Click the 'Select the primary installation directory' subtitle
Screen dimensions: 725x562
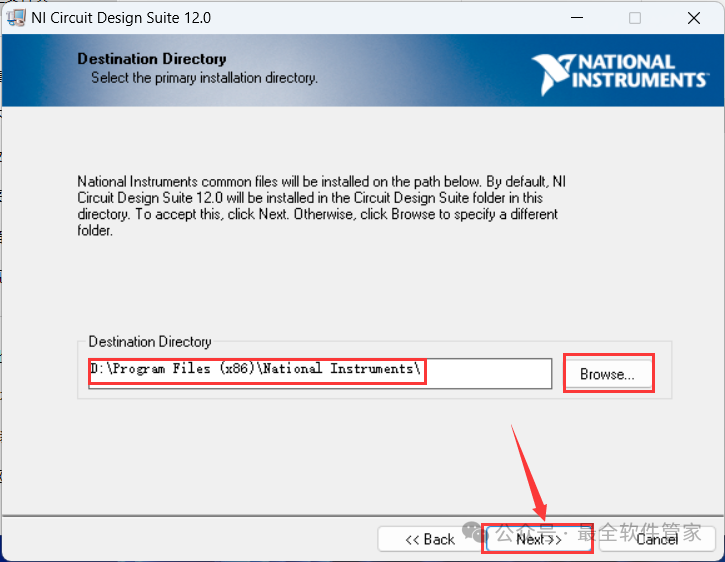[204, 77]
